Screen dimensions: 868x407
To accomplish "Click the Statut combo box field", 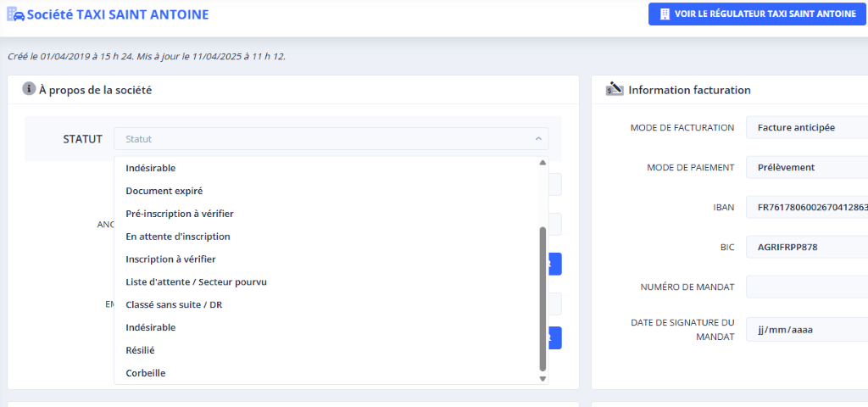I will coord(331,139).
